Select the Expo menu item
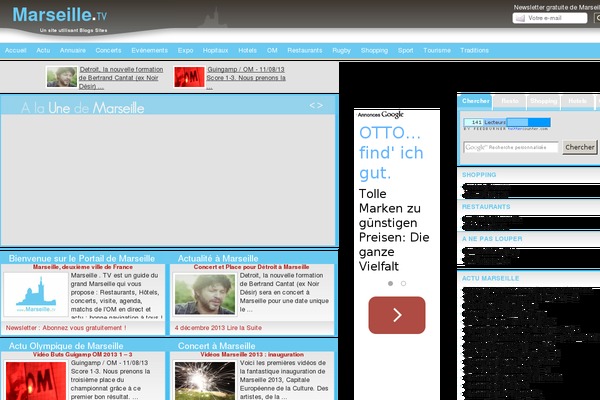Viewport: 600px width, 400px height. point(185,51)
